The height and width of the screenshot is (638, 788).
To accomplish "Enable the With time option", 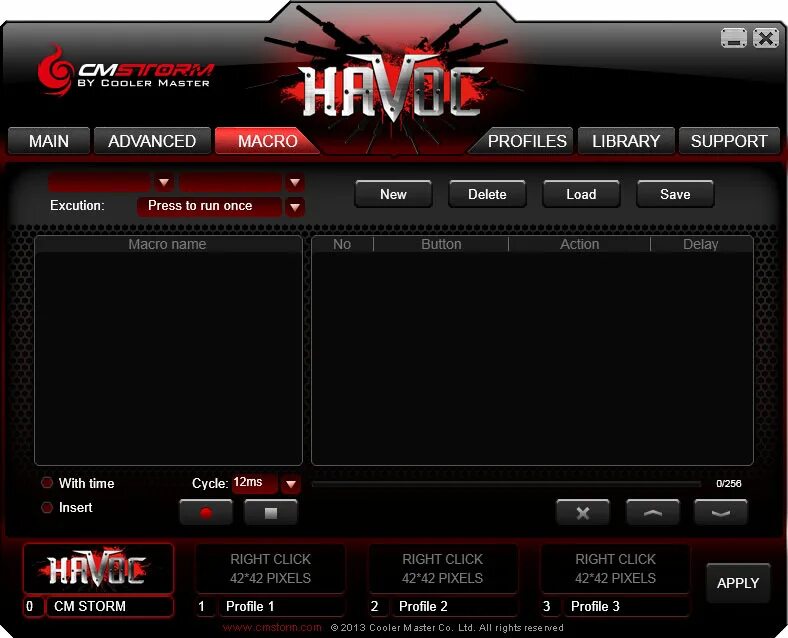I will click(47, 483).
